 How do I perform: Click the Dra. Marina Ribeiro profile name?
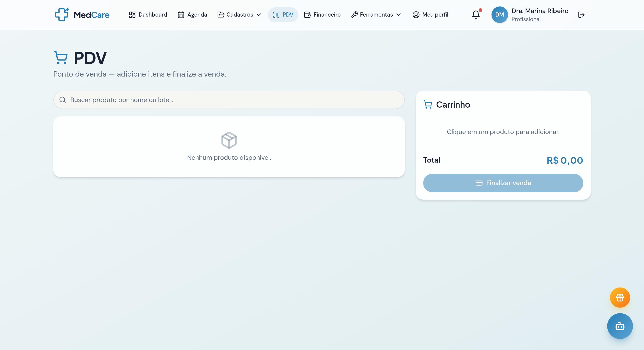coord(540,11)
